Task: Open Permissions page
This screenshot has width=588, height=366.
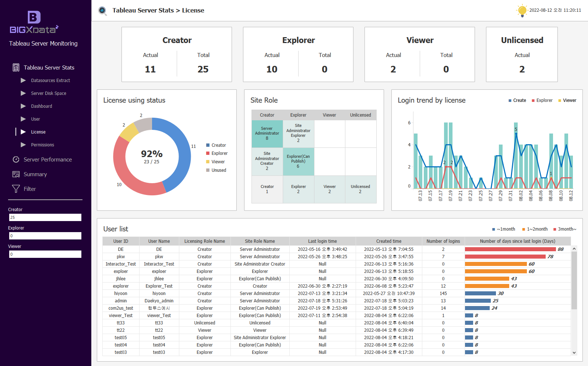Action: [42, 145]
